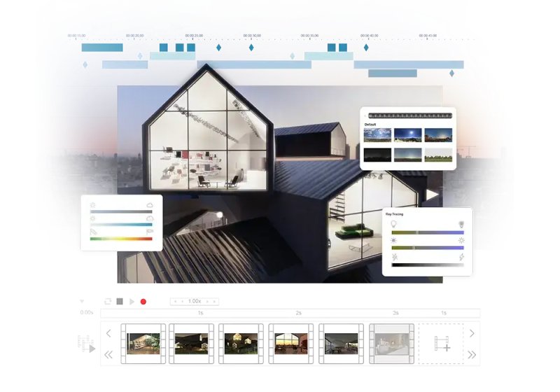The height and width of the screenshot is (392, 560).
Task: Select the keyframe diamond near 00:00:30,00
Action: pos(251,47)
